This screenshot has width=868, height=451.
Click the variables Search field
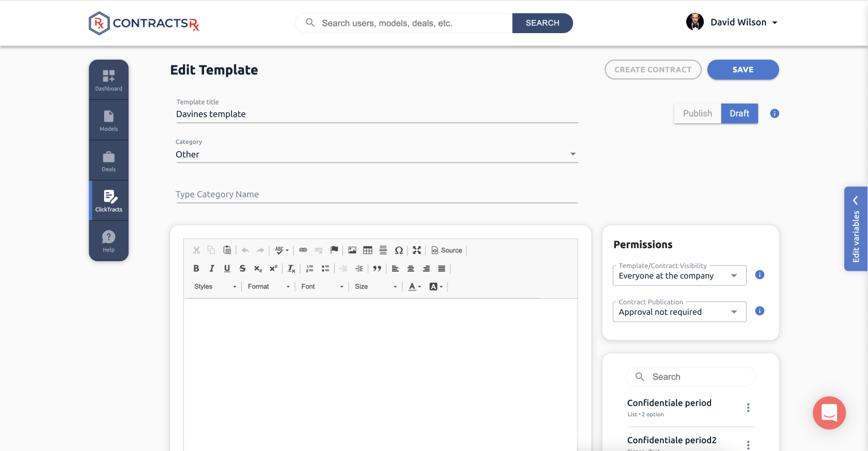tap(691, 376)
